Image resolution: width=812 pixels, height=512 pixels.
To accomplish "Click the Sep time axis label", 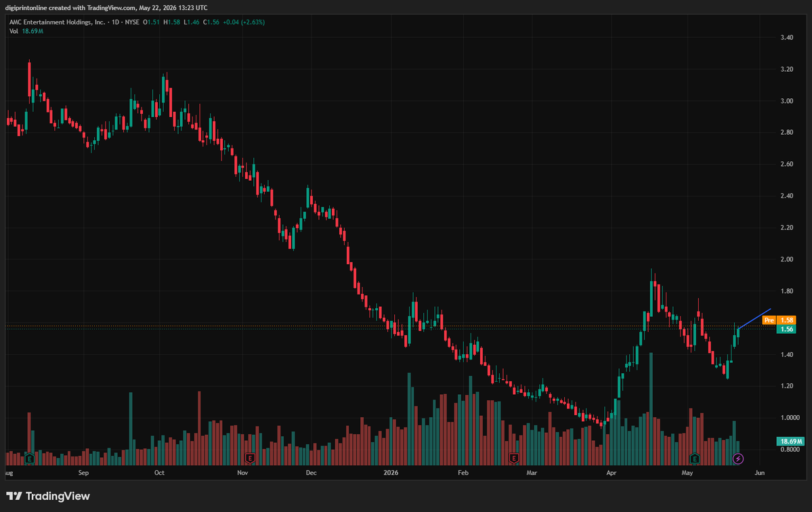I will click(x=83, y=473).
